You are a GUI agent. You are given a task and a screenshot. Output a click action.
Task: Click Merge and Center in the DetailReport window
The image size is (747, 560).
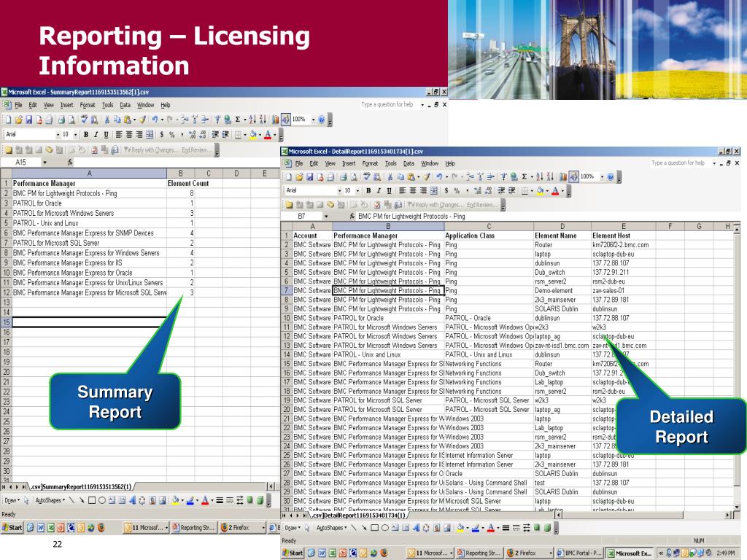point(433,191)
